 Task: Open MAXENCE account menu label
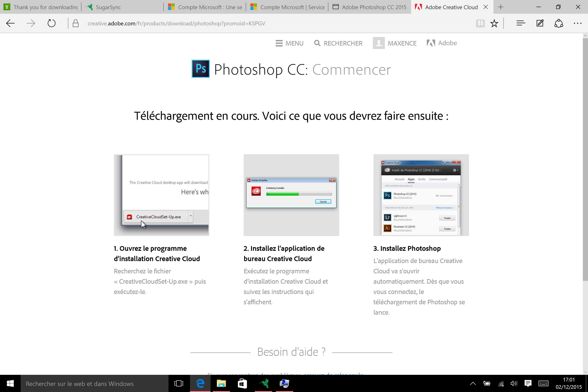point(402,43)
